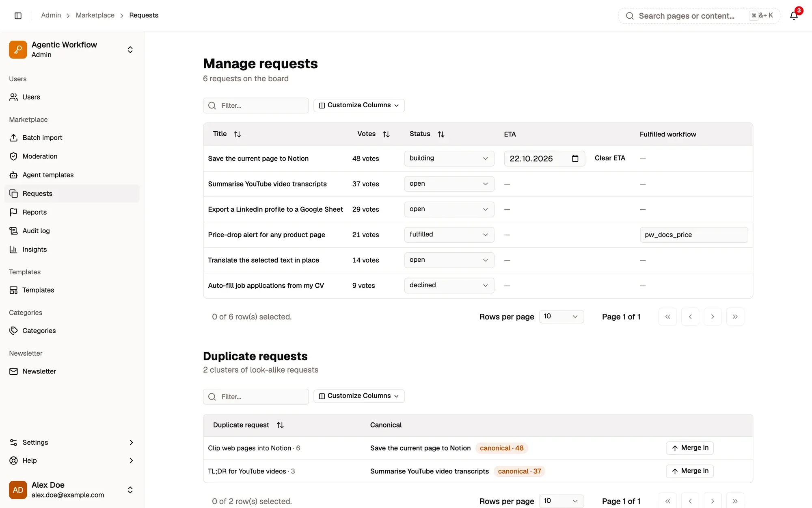Open Categories in the sidebar

(72, 331)
